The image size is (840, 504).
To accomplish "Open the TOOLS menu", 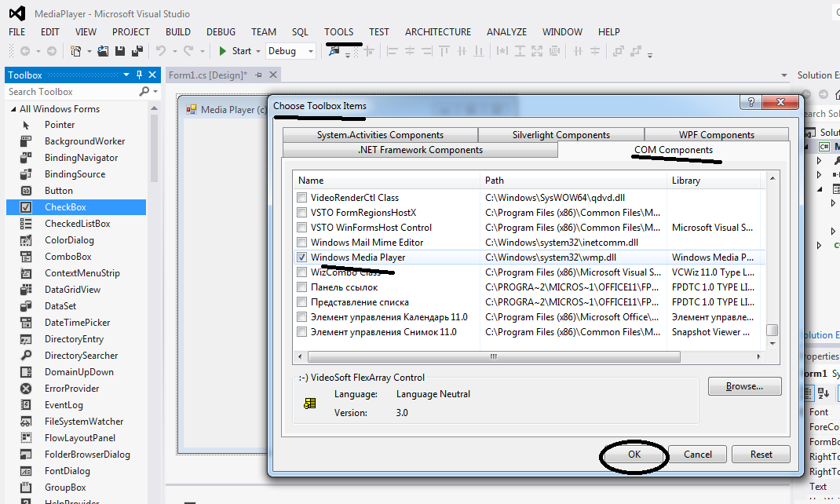I will point(338,32).
